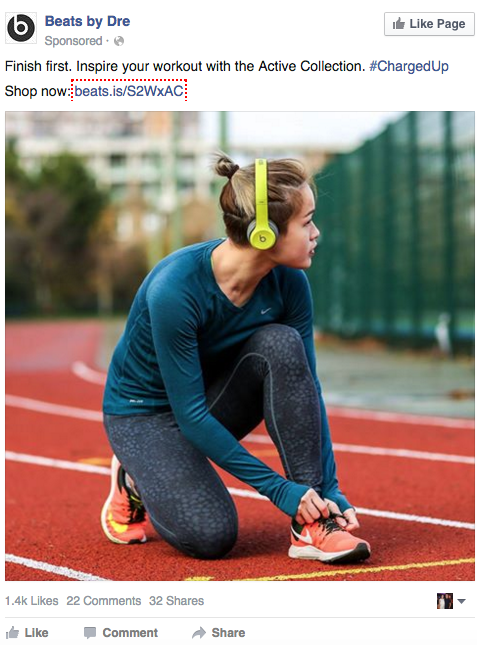The image size is (477, 645).
Task: Click the Comment button text
Action: tap(130, 633)
